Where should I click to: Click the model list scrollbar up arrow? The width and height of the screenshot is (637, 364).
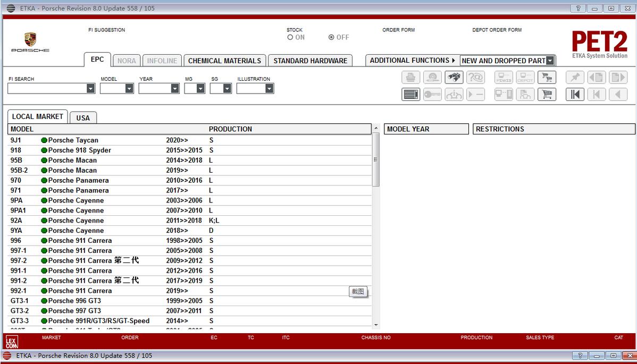click(376, 128)
